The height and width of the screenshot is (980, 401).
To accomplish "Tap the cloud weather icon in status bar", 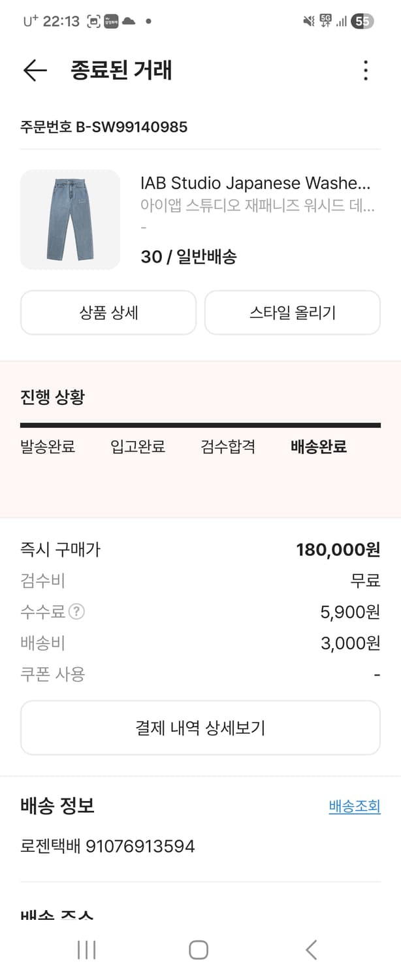I will (x=131, y=21).
